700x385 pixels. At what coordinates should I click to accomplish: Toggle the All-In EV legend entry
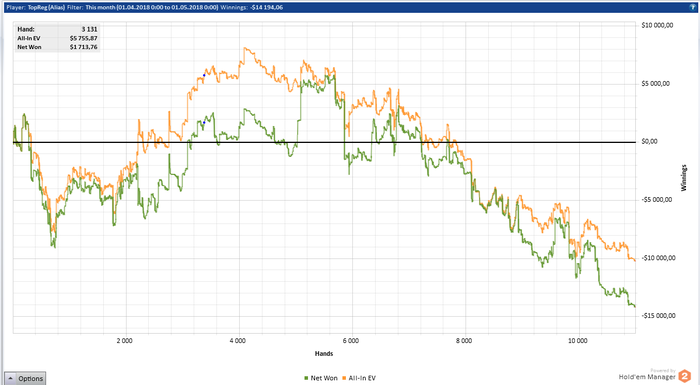click(x=358, y=378)
